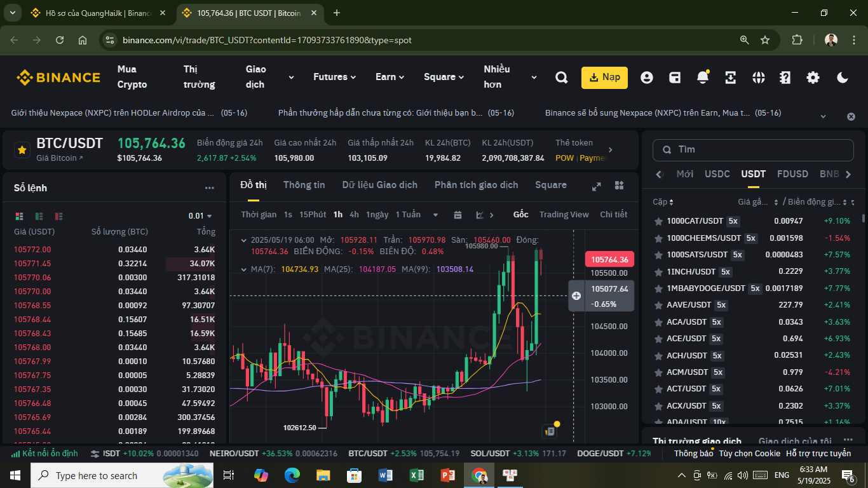The width and height of the screenshot is (868, 488).
Task: Click the market list scrollbar
Action: 864,218
